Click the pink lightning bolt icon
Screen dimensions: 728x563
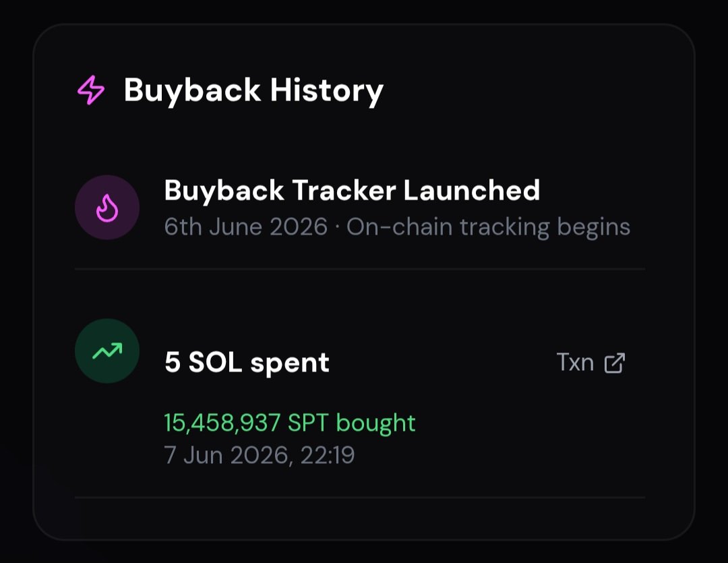[91, 90]
